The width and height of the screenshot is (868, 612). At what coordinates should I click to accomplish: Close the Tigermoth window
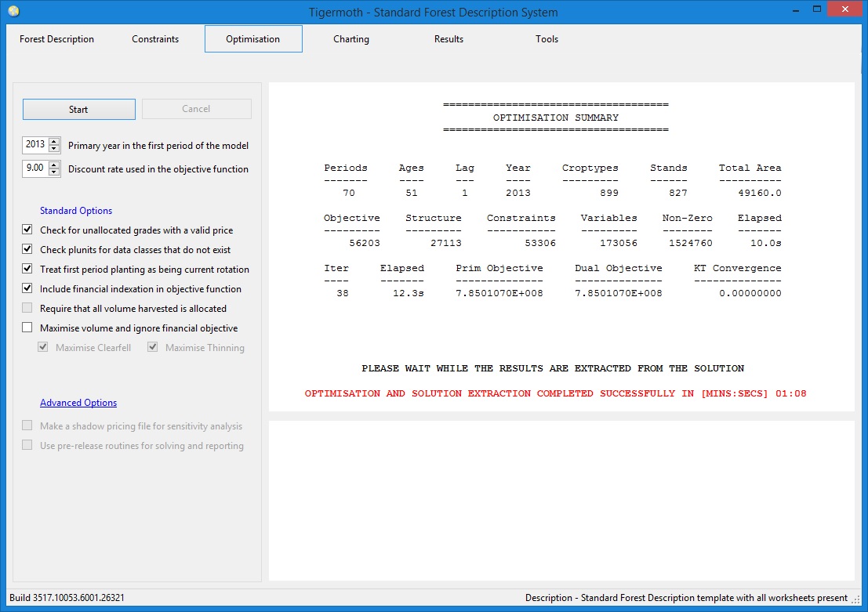click(x=844, y=9)
